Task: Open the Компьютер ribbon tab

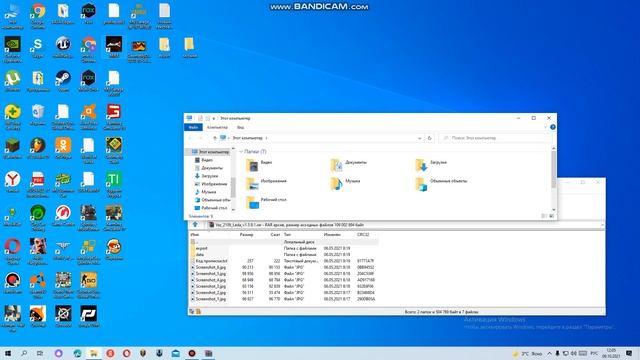Action: coord(217,127)
